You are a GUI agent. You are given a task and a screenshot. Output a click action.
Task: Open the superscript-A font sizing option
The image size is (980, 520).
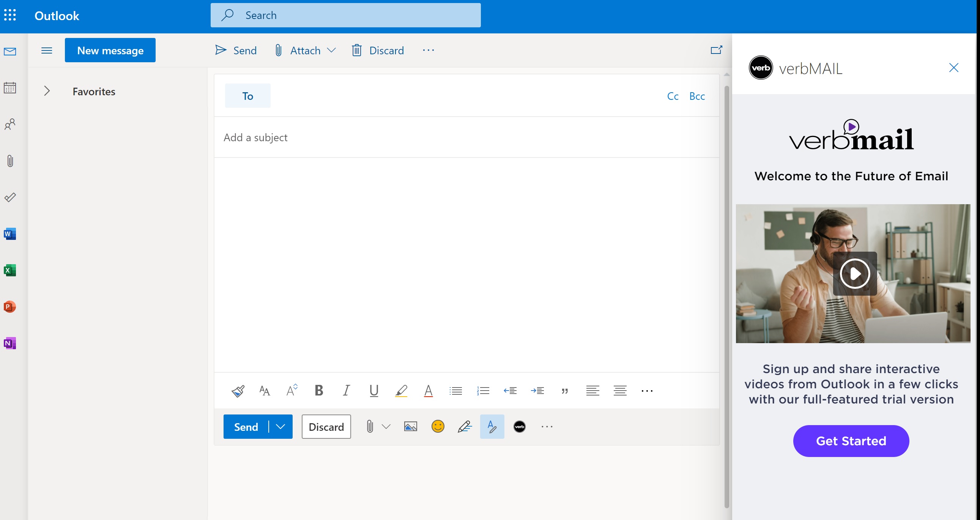[292, 390]
